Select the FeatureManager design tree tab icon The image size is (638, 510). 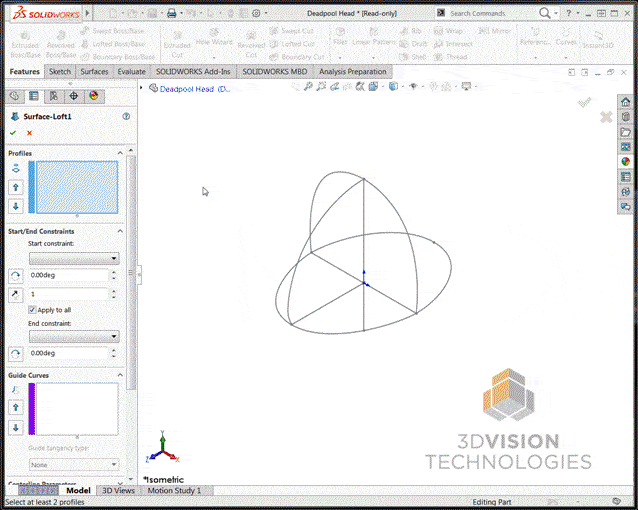[15, 96]
